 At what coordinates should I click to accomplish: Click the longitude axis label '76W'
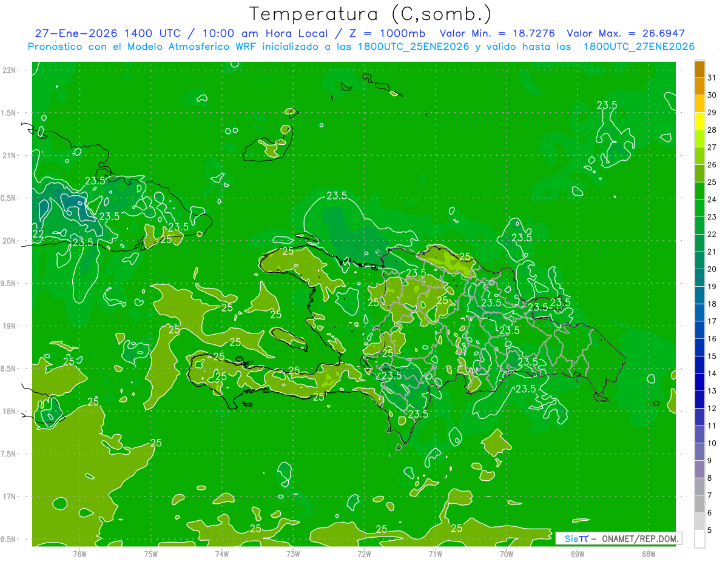point(79,554)
